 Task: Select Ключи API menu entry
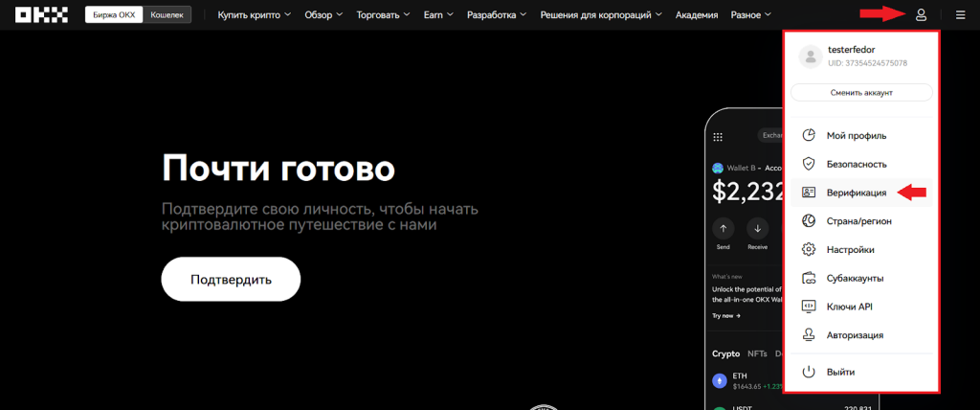click(x=861, y=307)
